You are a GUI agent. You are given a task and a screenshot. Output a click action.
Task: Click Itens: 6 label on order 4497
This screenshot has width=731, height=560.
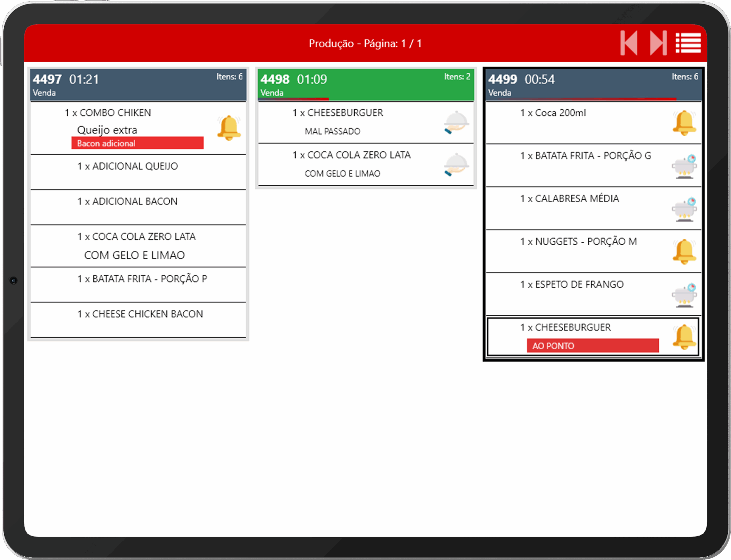tap(230, 77)
